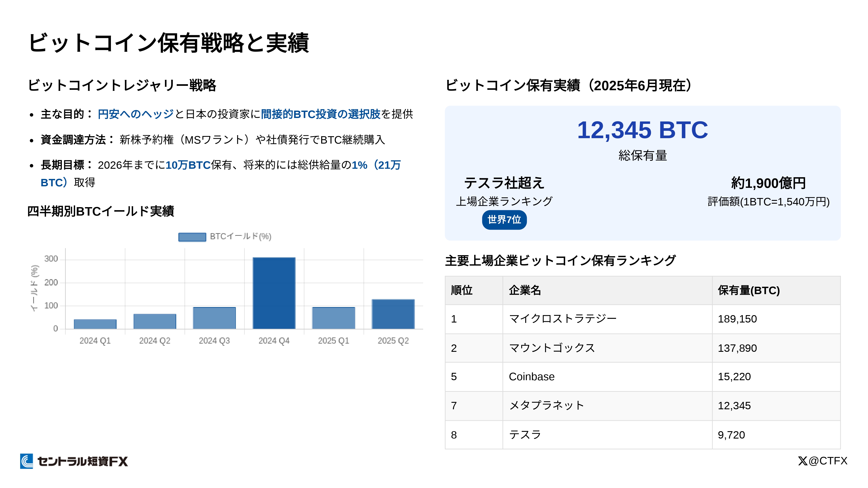Click the セントラル短資FX logo icon
This screenshot has height=488, width=868.
[27, 461]
